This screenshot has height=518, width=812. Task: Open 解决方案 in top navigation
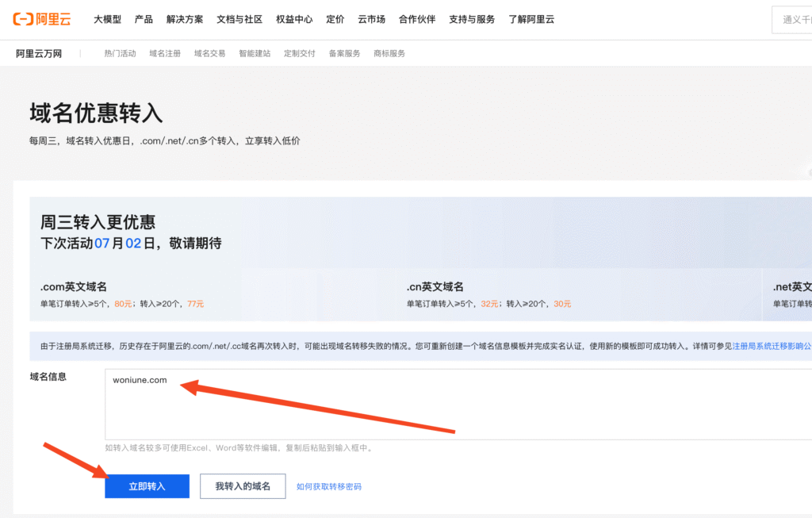185,19
